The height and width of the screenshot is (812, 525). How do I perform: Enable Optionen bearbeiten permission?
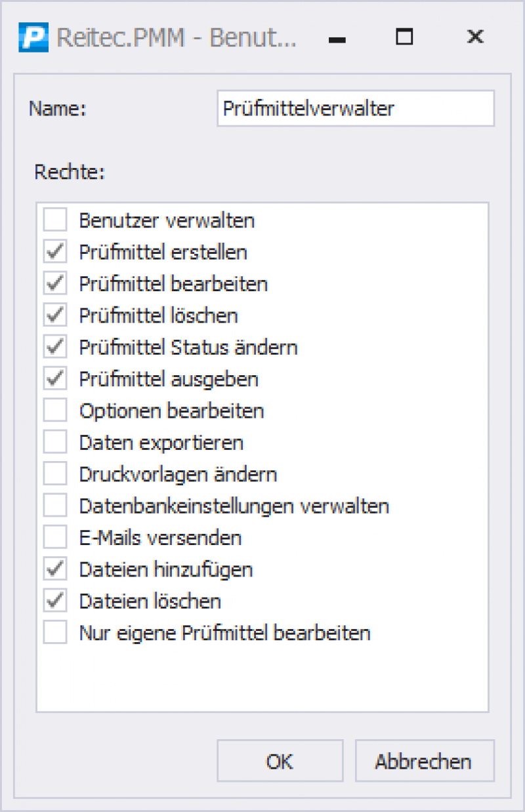coord(55,411)
